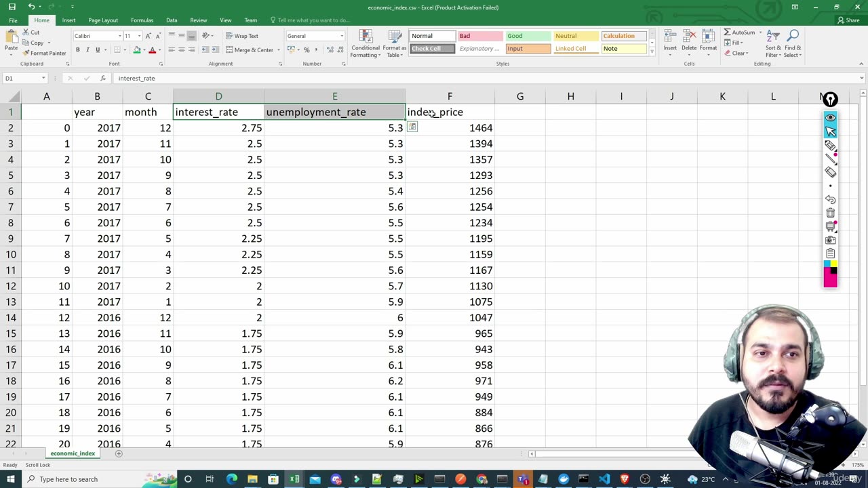868x488 pixels.
Task: Apply comma style format
Action: click(x=317, y=49)
